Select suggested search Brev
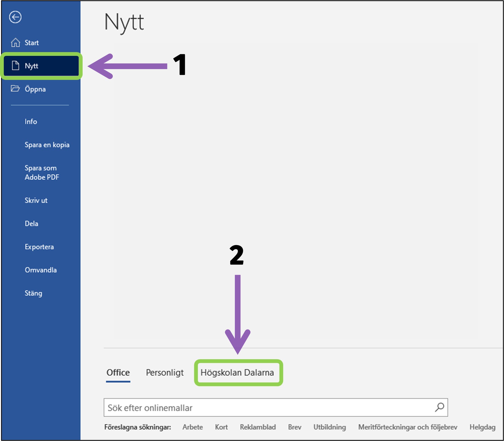 (295, 427)
